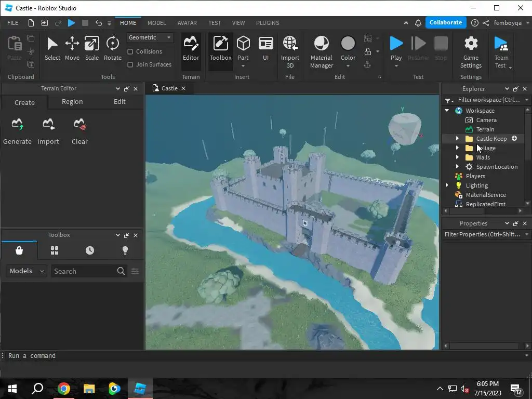
Task: Expand the Walls folder
Action: point(457,157)
